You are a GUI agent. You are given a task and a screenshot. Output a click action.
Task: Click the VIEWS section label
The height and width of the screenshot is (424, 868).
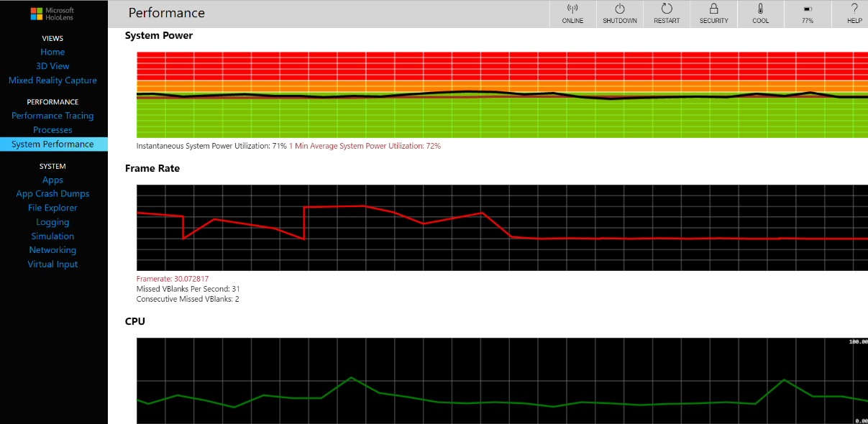pyautogui.click(x=52, y=38)
